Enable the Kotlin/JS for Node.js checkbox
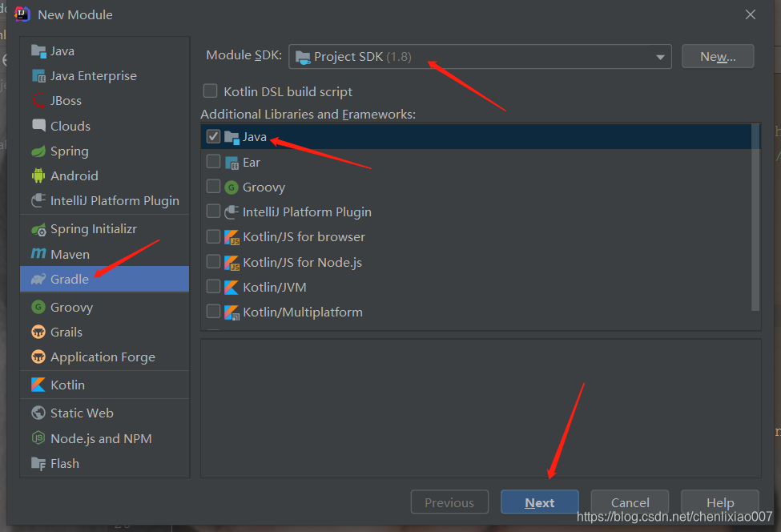 [x=213, y=261]
